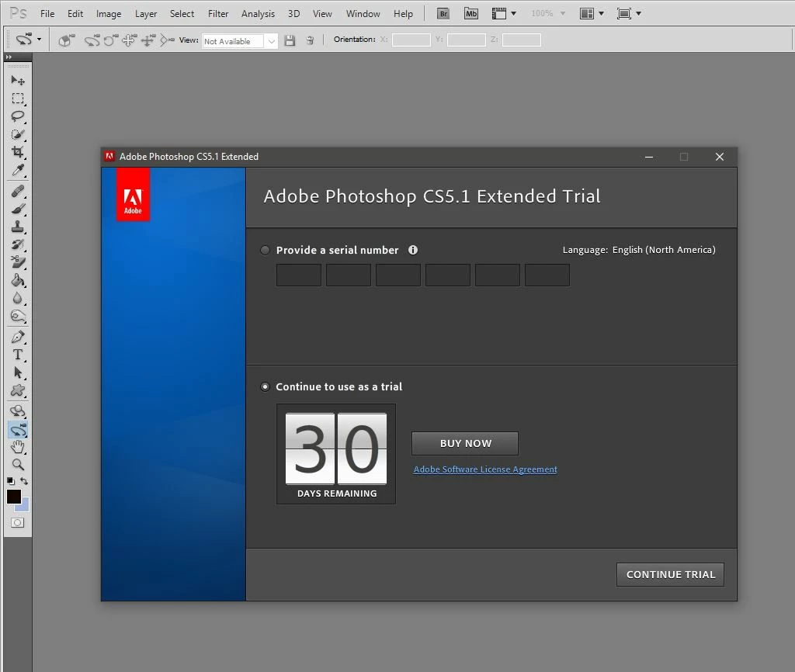Viewport: 795px width, 672px height.
Task: Expand toolbox using double-arrow at top
Action: click(x=9, y=57)
